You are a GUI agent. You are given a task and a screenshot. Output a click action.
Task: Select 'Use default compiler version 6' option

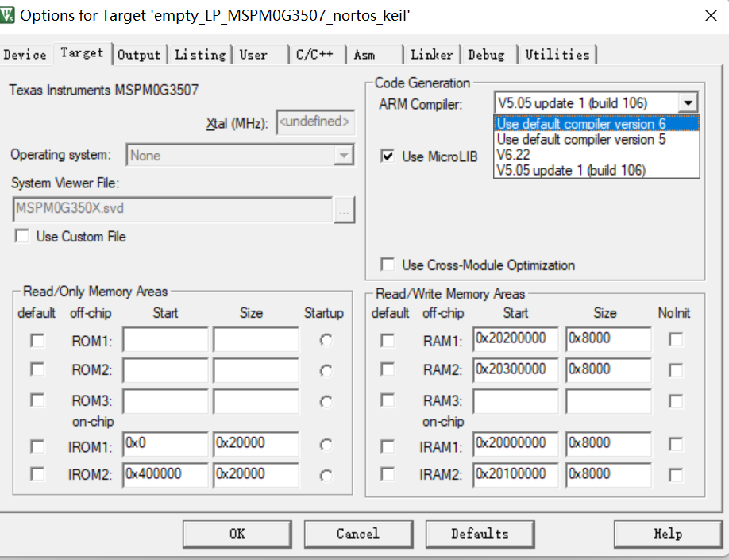(596, 124)
